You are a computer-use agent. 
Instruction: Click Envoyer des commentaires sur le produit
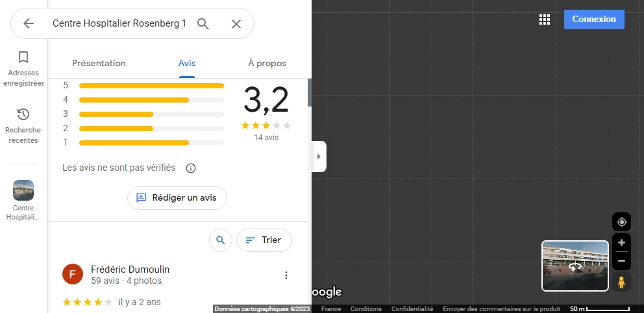501,309
